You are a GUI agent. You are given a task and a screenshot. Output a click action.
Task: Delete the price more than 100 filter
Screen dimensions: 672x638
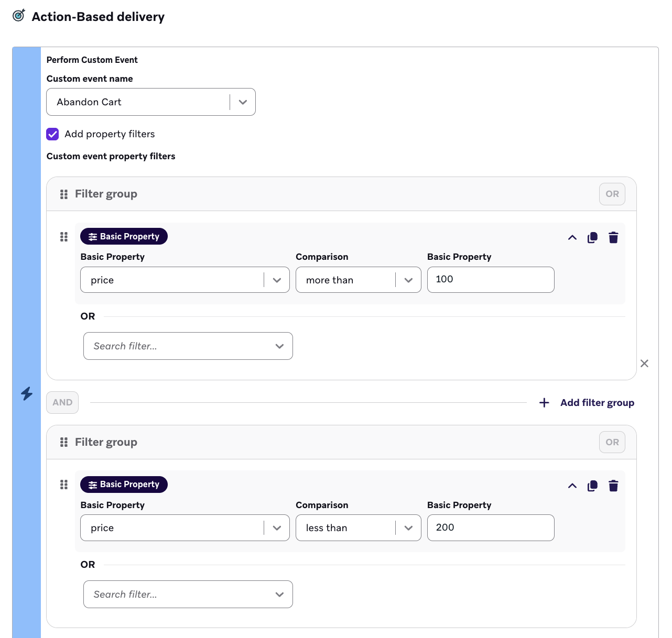(613, 238)
